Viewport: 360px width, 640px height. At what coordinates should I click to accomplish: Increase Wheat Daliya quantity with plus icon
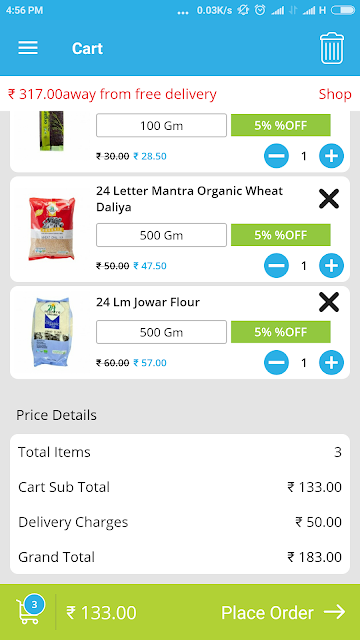[x=331, y=266]
